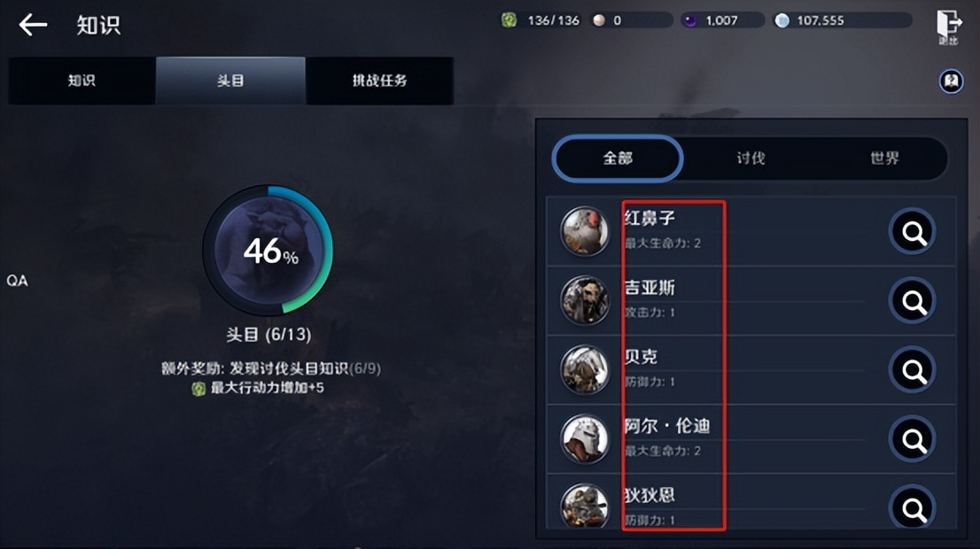Click the green energy 136/136 counter
980x549 pixels.
pos(541,20)
